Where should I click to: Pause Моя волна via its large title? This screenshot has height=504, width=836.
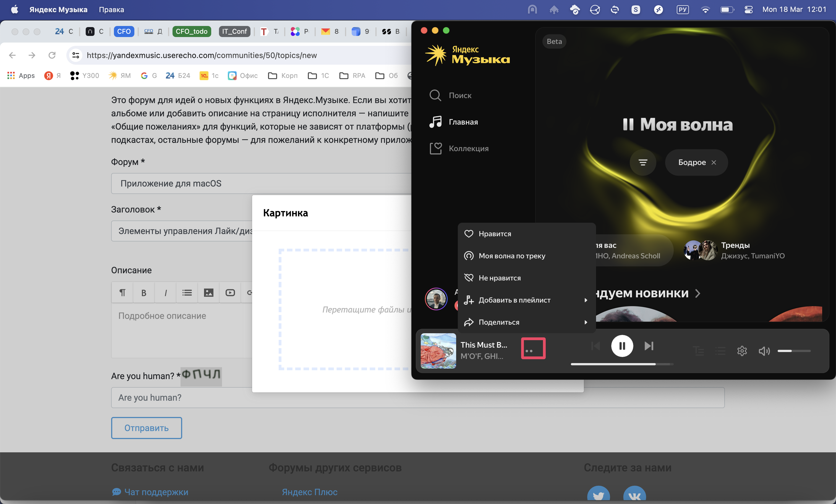pos(678,124)
